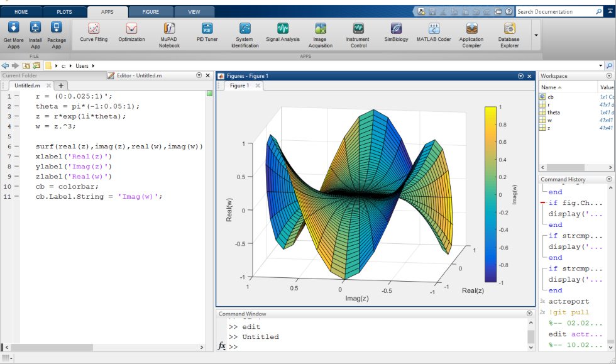Launch the SimBiology app
616x364 pixels.
pos(396,32)
